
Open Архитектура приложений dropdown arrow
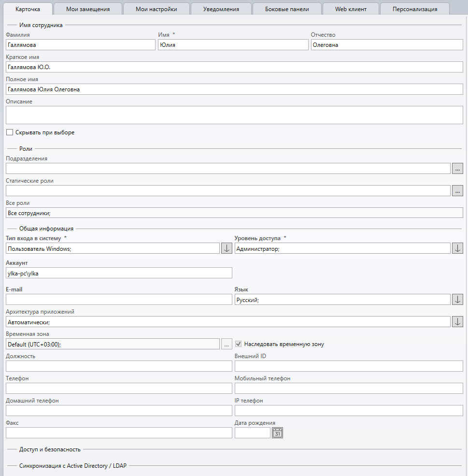[x=457, y=322]
